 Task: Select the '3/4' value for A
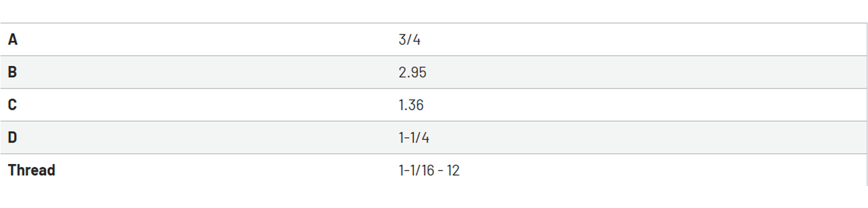click(x=409, y=39)
